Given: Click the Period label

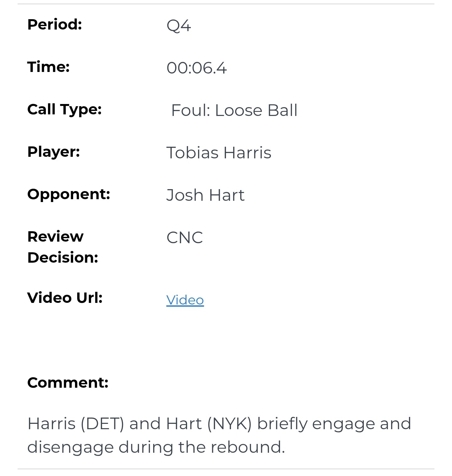Looking at the screenshot, I should tap(55, 25).
